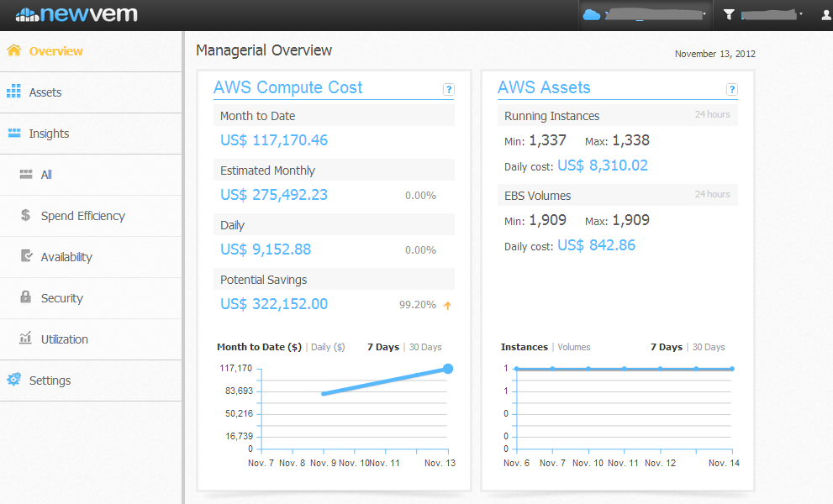Viewport: 833px width, 504px height.
Task: Open help for AWS Assets panel
Action: 731,90
